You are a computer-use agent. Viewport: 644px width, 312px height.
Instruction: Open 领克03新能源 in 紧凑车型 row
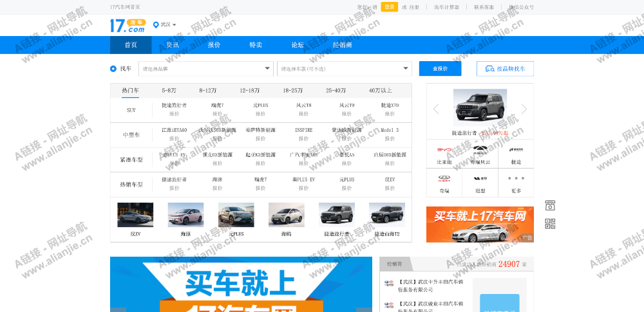click(217, 155)
